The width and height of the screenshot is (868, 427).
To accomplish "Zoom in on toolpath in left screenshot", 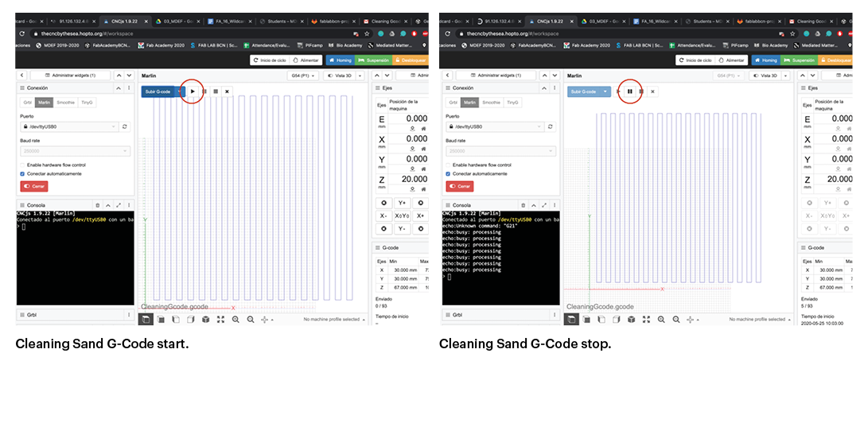I will coord(235,319).
